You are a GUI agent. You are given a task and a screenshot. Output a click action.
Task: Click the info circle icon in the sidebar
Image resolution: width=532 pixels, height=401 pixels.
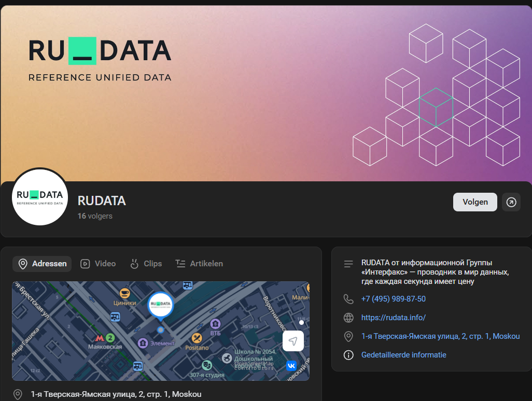pos(348,355)
